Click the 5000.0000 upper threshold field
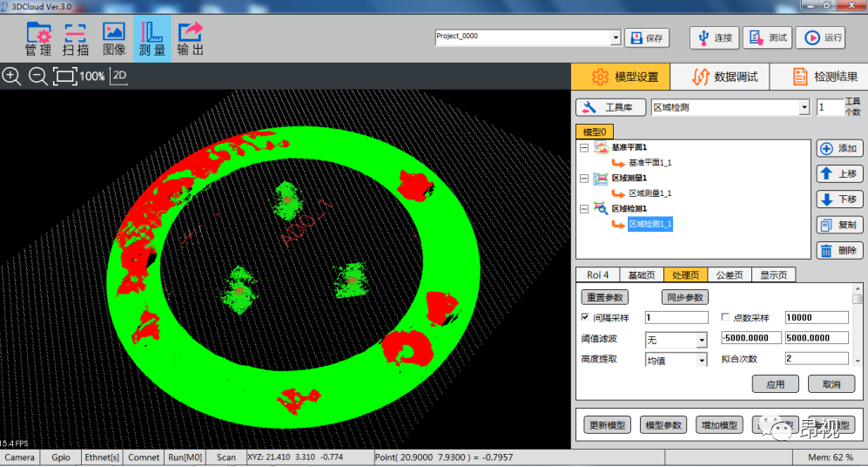Viewport: 868px width, 467px height. pyautogui.click(x=817, y=338)
